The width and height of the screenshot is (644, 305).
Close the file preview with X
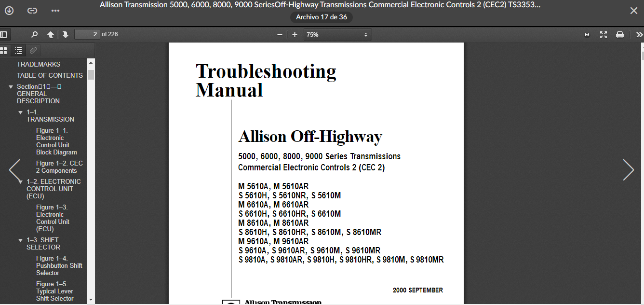(x=633, y=11)
